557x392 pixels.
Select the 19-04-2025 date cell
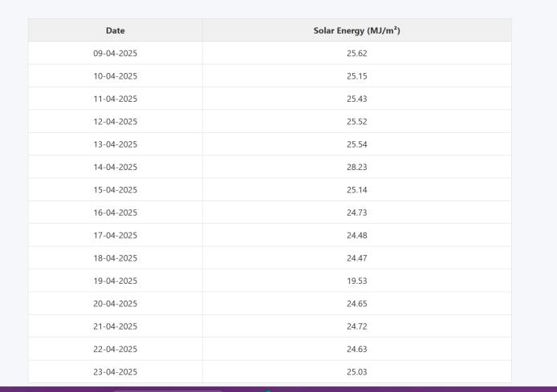[x=116, y=281]
